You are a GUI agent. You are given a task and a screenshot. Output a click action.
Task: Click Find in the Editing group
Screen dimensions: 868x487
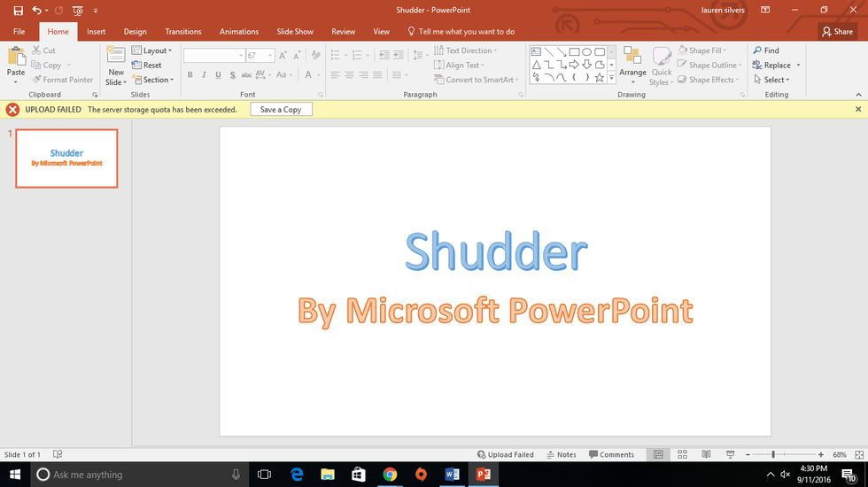click(765, 50)
